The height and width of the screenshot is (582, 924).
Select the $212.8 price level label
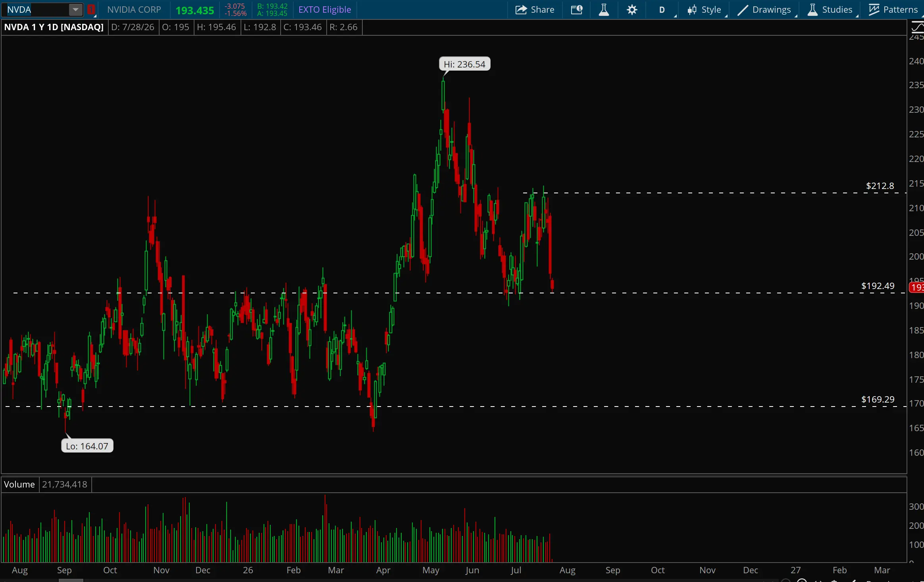pos(880,186)
